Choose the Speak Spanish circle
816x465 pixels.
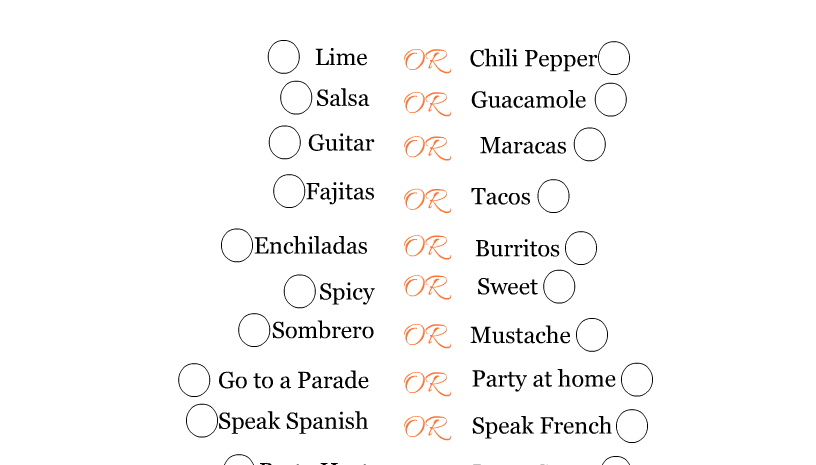pyautogui.click(x=202, y=421)
